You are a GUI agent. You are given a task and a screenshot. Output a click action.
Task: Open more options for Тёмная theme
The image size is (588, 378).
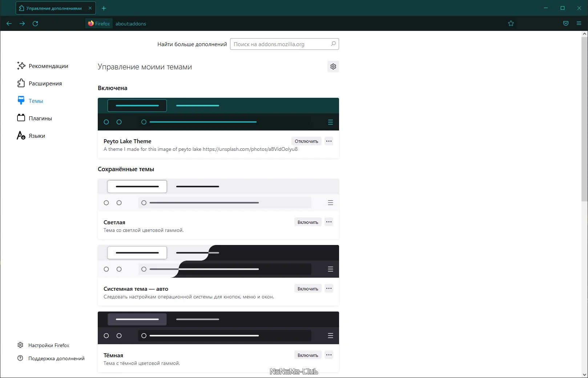point(329,355)
